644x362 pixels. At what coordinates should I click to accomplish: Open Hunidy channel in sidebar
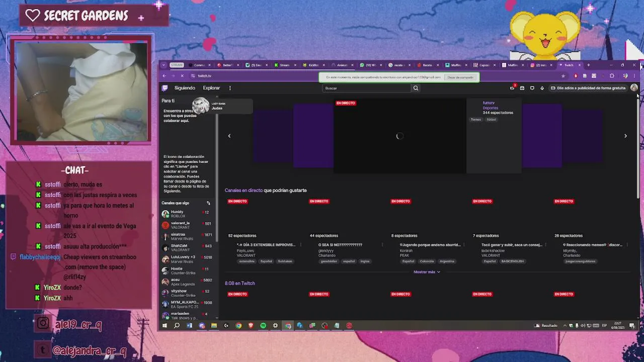pyautogui.click(x=186, y=214)
